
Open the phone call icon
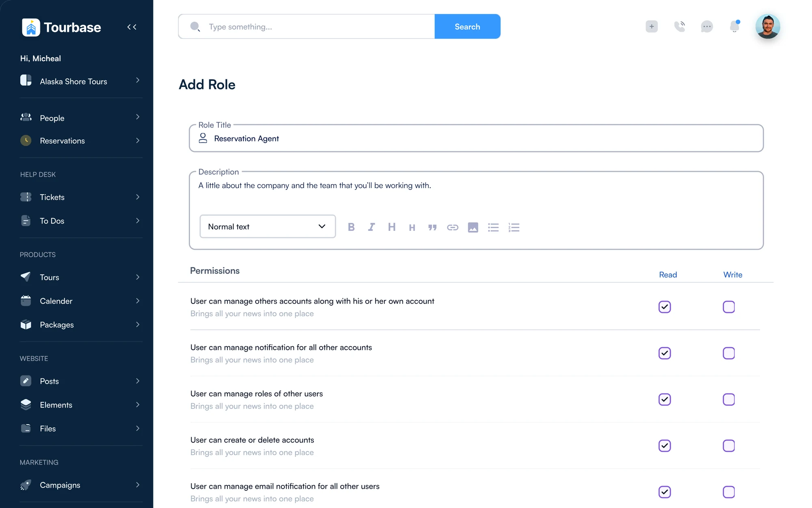pyautogui.click(x=679, y=26)
